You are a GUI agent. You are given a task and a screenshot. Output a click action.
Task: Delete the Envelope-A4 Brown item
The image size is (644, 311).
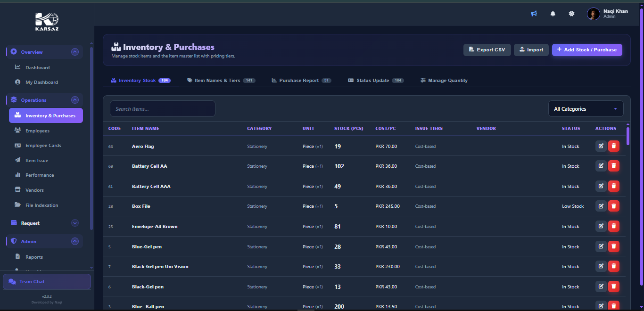point(613,226)
